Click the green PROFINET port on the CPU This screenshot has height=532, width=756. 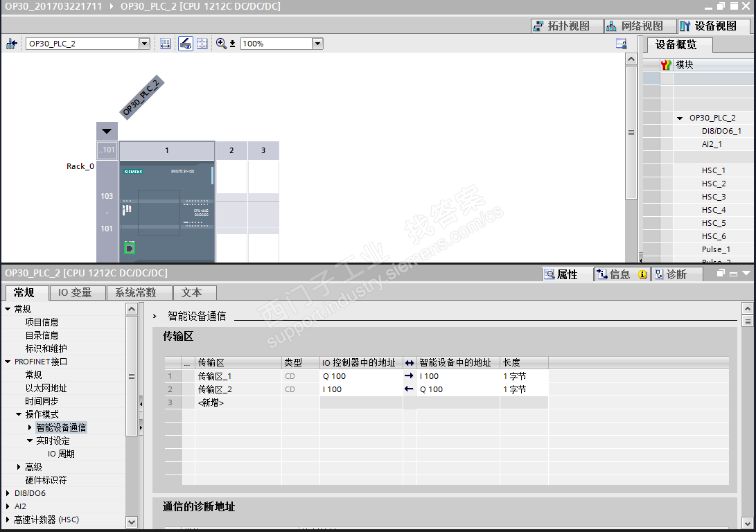click(129, 249)
